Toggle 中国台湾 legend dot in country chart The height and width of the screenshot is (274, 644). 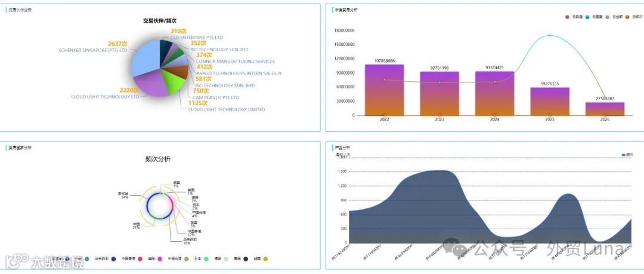[187, 259]
